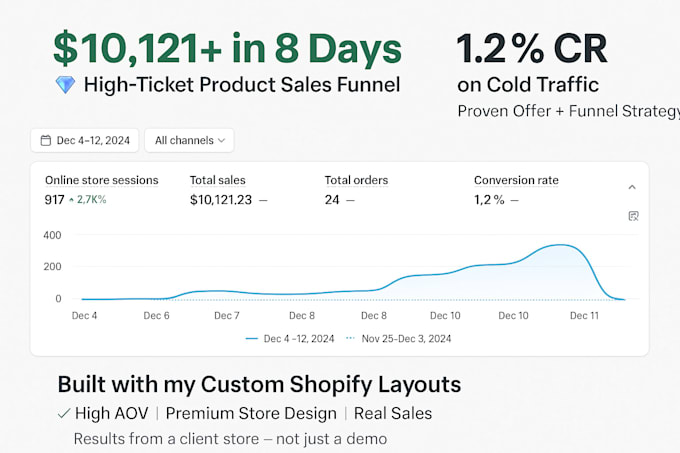Image resolution: width=680 pixels, height=453 pixels.
Task: Expand the All channels dropdown
Action: (189, 141)
